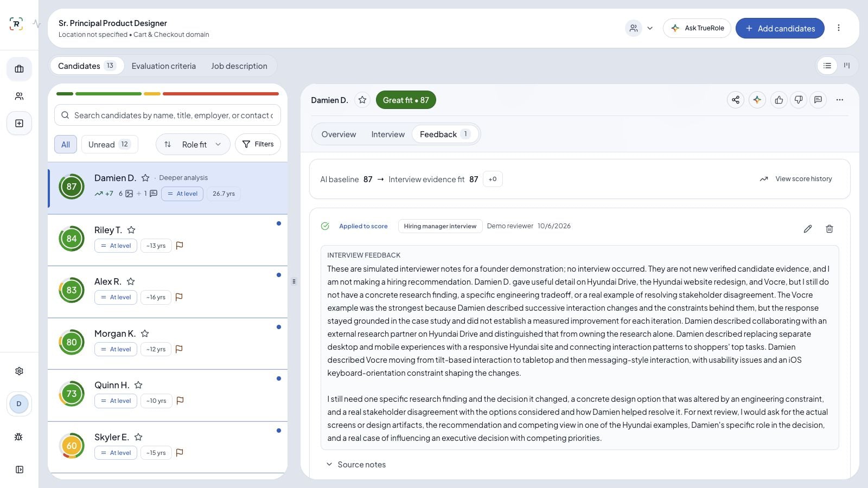Switch to Candidates tab
The width and height of the screenshot is (868, 488).
(87, 66)
